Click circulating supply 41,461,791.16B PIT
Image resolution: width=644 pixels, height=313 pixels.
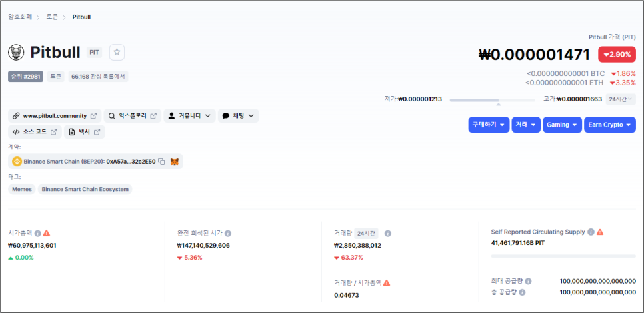[x=518, y=243]
